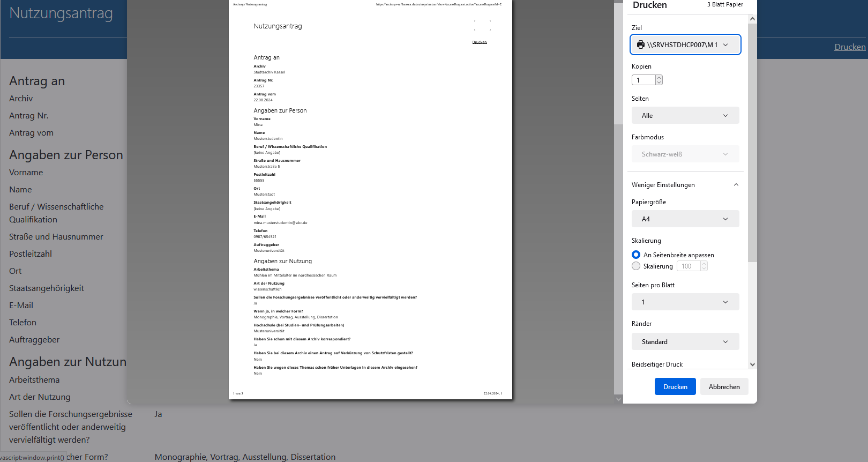Click the Telefon label
The height and width of the screenshot is (462, 868).
point(23,322)
